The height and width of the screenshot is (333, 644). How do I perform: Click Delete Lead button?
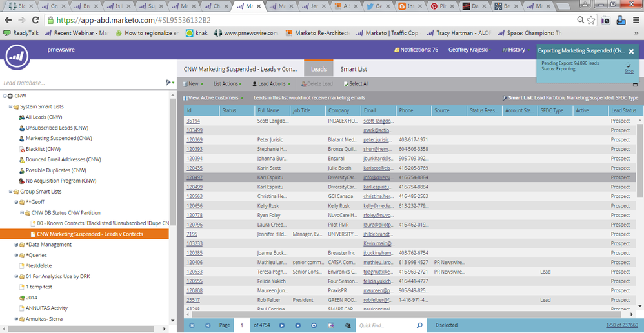point(317,84)
